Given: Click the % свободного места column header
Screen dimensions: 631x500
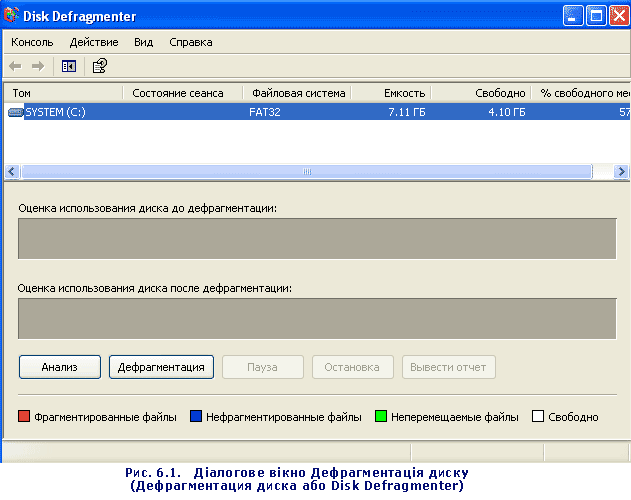Looking at the screenshot, I should pos(581,93).
